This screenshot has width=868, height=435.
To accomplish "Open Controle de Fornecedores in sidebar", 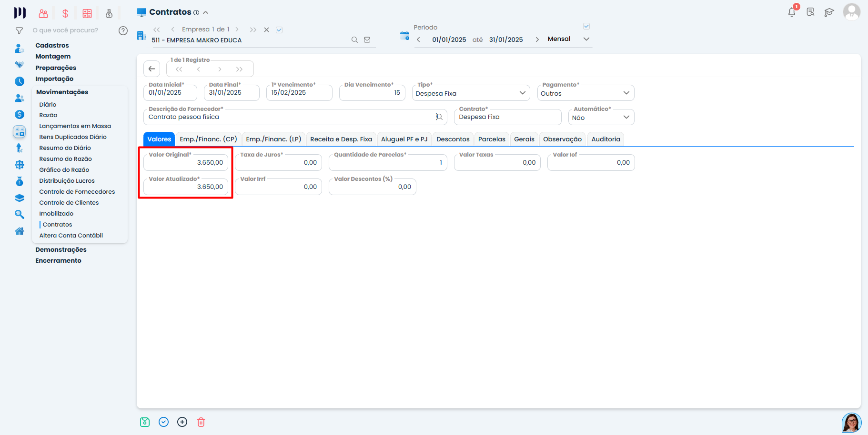I will [x=77, y=192].
